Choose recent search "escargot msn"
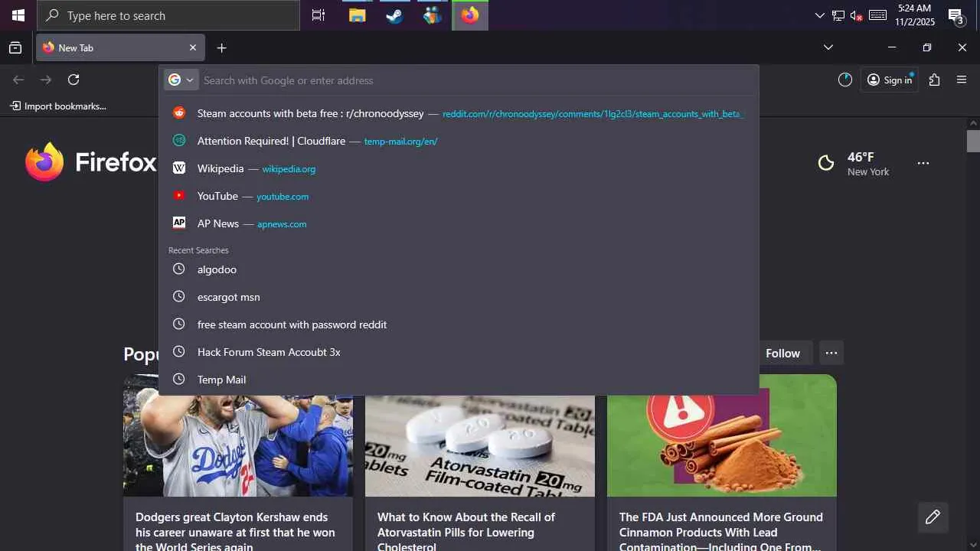The image size is (980, 551). tap(459, 297)
